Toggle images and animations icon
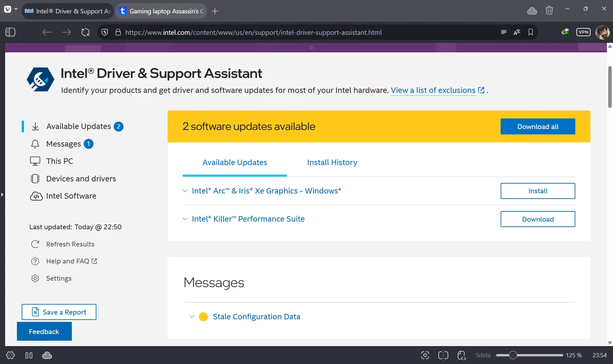Screen dimensions: 613x364 (443, 355)
